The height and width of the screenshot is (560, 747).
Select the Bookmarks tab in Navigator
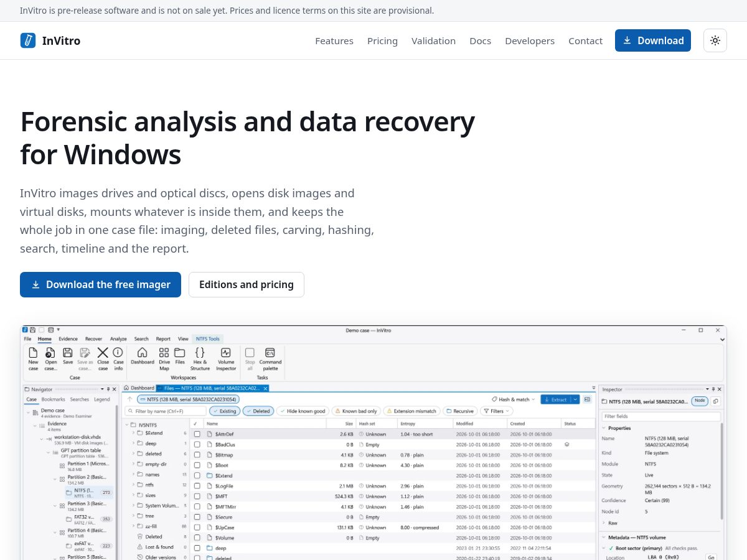53,399
